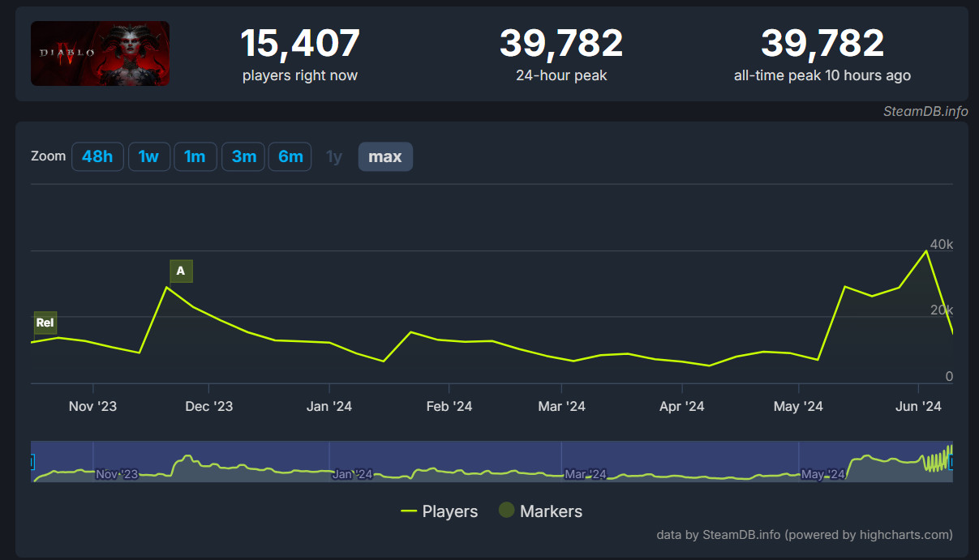Viewport: 979px width, 560px height.
Task: Click the main x-axis label Jun '24
Action: (x=918, y=406)
